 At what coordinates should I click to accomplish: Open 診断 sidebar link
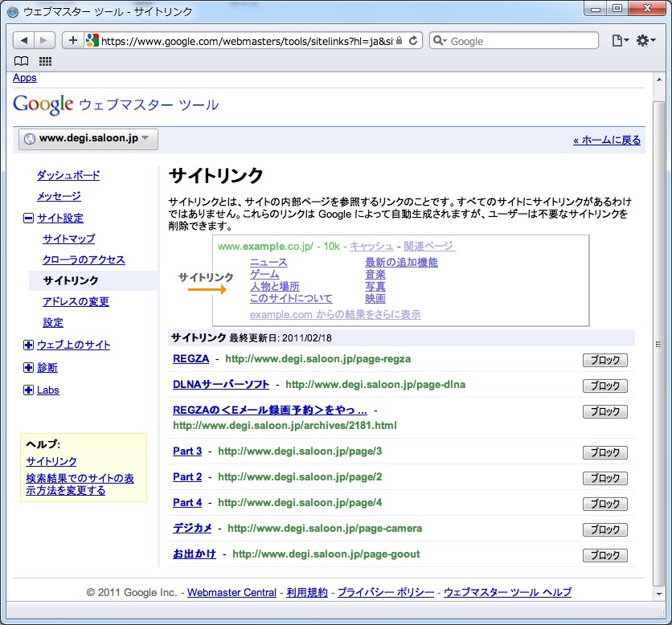coord(47,368)
